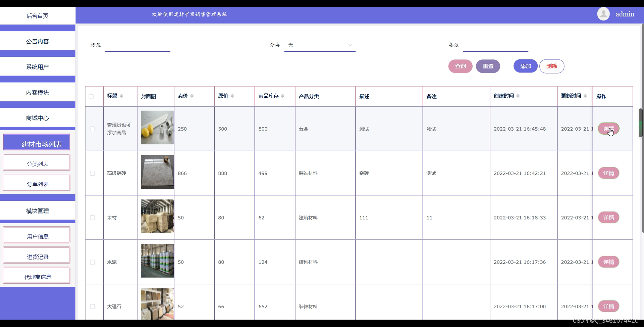This screenshot has height=327, width=644.
Task: Check the box for 水泥 row
Action: [93, 262]
